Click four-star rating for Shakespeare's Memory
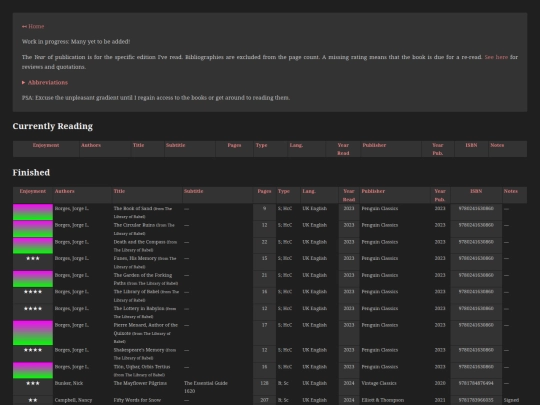This screenshot has width=540, height=405. pyautogui.click(x=33, y=350)
